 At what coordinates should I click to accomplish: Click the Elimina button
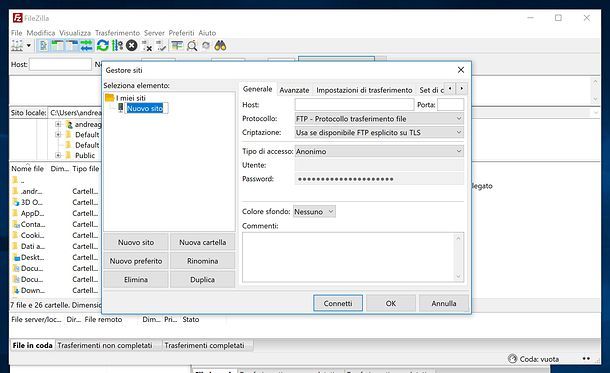pyautogui.click(x=136, y=279)
